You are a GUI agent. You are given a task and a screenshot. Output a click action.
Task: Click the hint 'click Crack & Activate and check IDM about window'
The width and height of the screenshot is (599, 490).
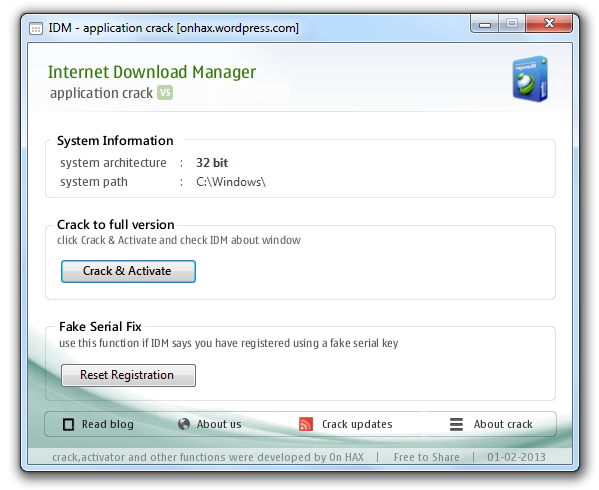point(179,240)
